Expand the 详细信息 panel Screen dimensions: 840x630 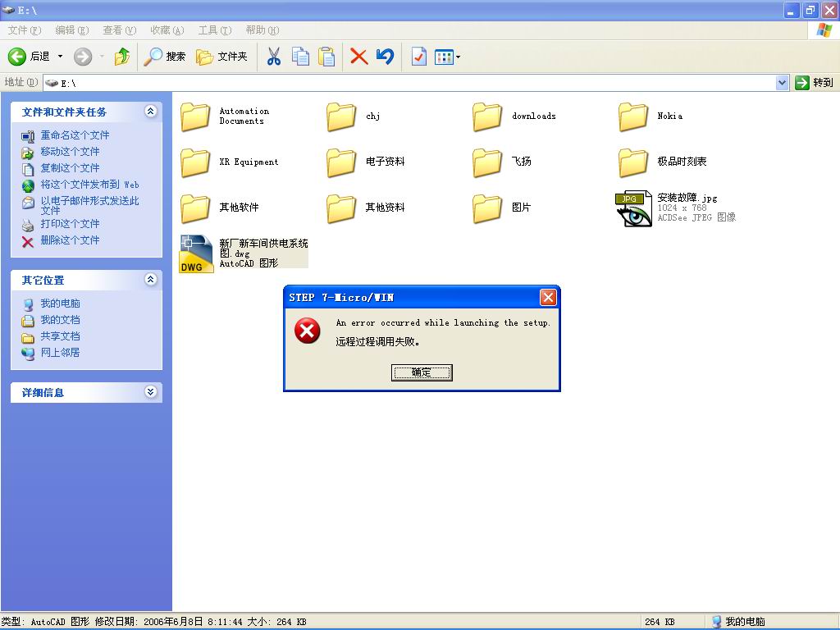coord(150,392)
